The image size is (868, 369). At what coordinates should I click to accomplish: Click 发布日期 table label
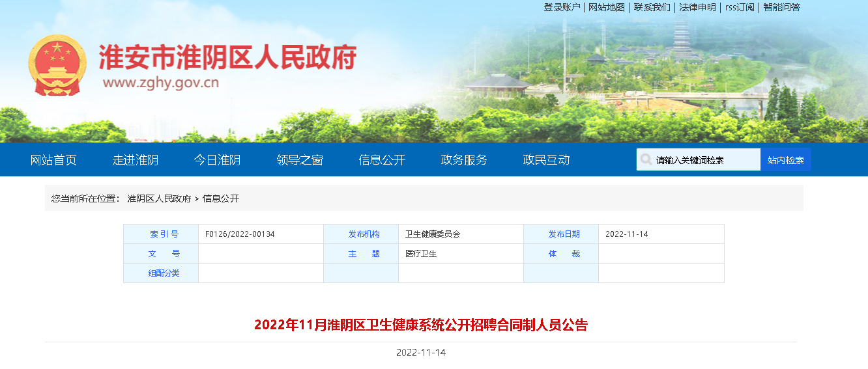(564, 234)
